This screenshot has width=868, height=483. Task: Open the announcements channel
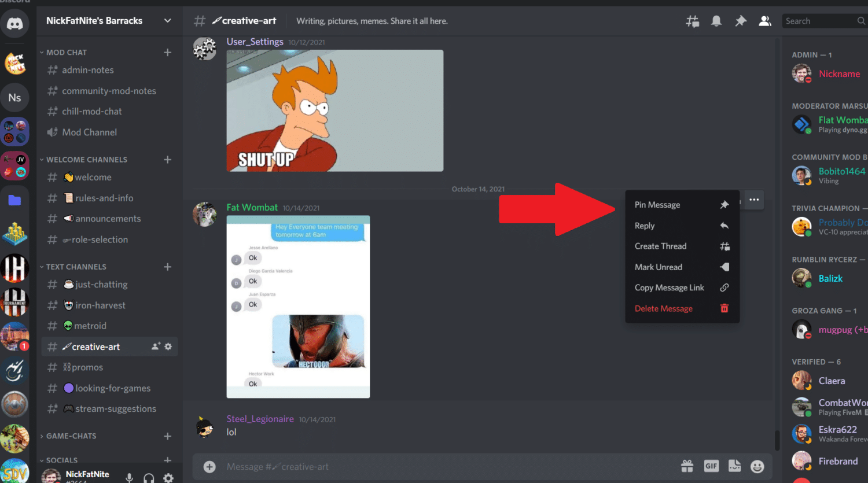tap(109, 219)
